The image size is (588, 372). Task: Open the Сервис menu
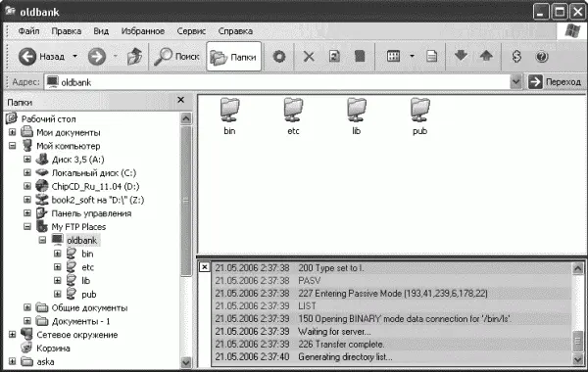click(191, 31)
